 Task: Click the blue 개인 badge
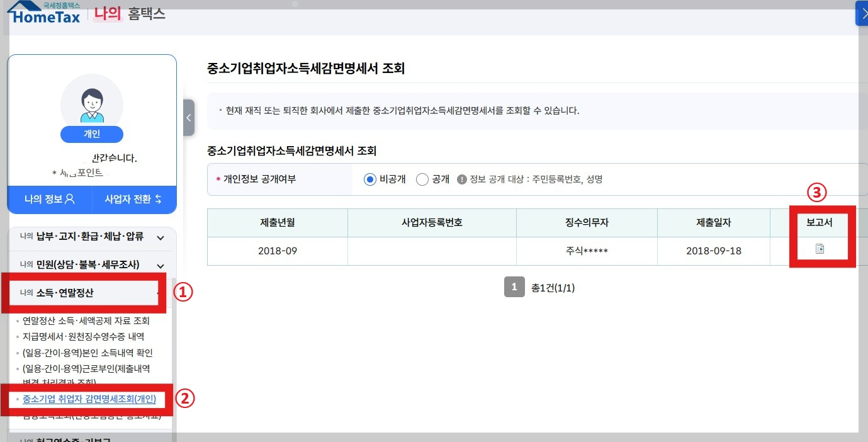(92, 134)
